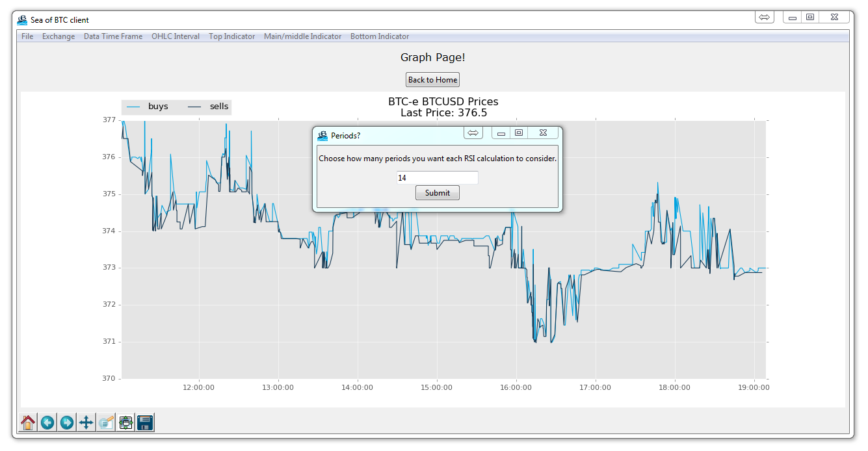Click the Back to Home button
The image size is (868, 451).
[432, 79]
